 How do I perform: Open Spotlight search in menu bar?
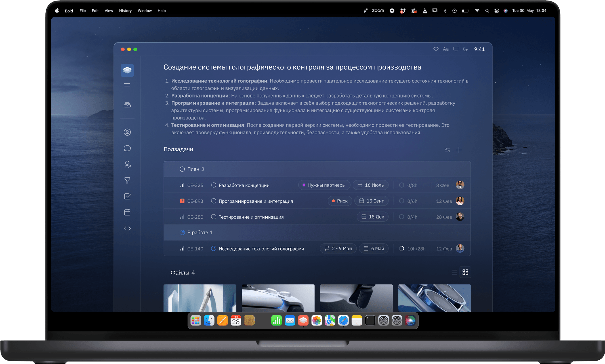click(x=487, y=11)
